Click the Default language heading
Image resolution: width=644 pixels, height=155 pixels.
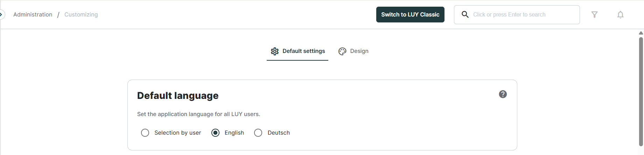coord(178,96)
